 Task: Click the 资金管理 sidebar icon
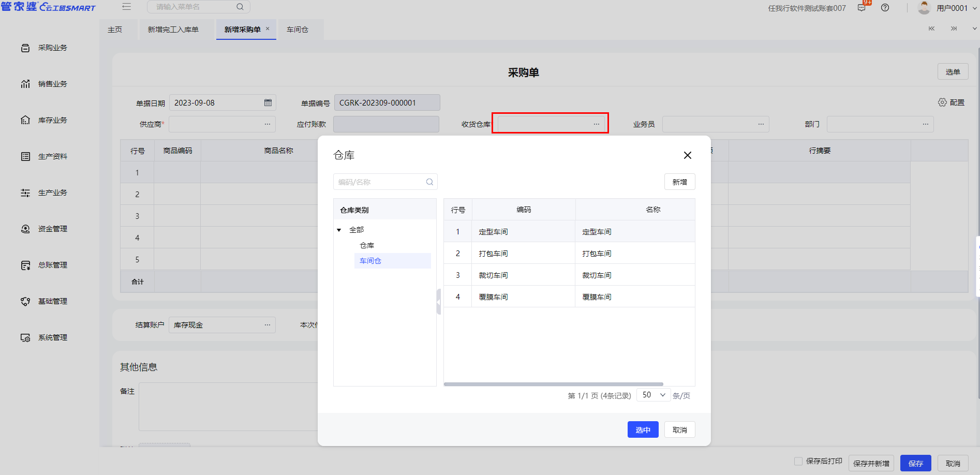tap(25, 229)
